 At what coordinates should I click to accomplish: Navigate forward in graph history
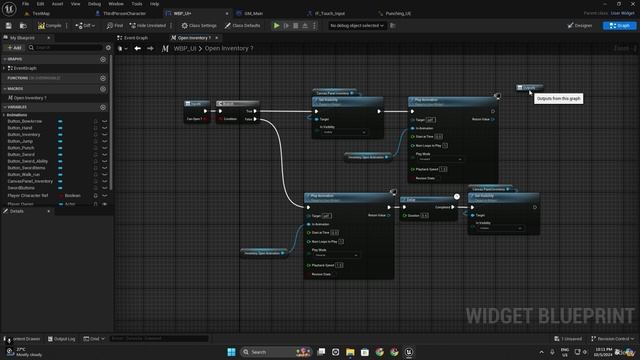click(x=150, y=49)
